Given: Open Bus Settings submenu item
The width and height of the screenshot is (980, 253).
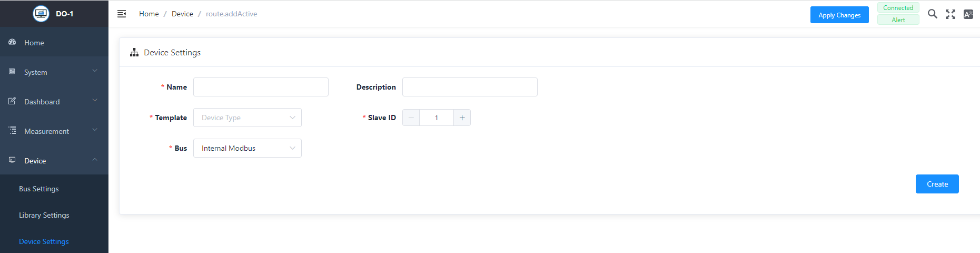Looking at the screenshot, I should point(39,189).
